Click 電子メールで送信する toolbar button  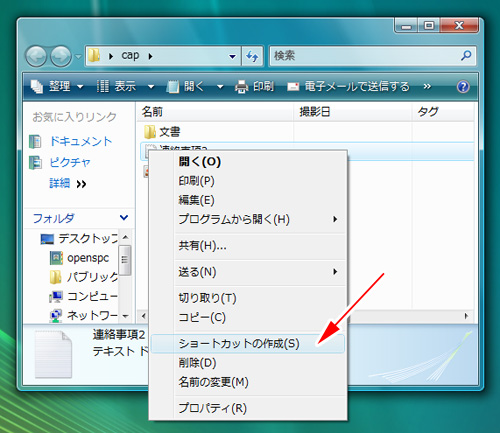click(x=348, y=87)
